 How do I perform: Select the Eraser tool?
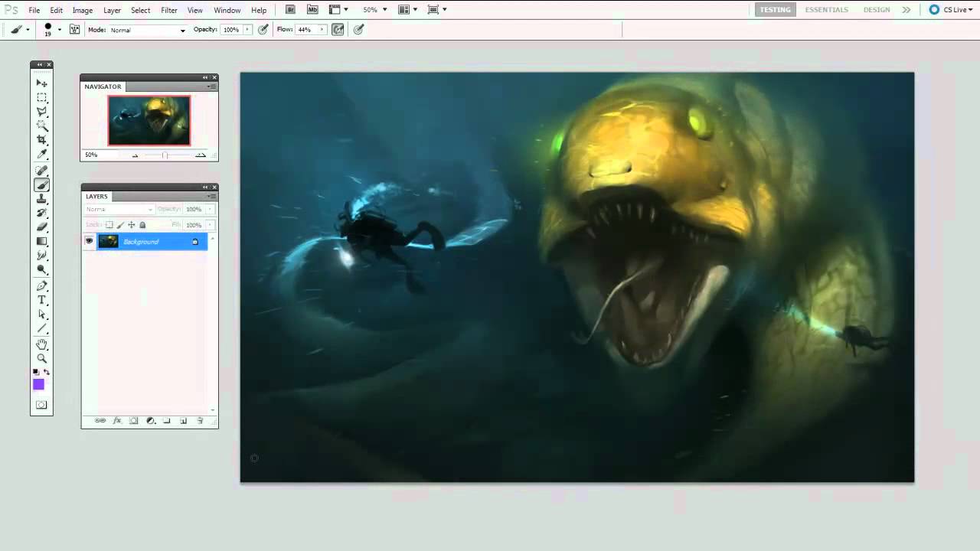[42, 227]
